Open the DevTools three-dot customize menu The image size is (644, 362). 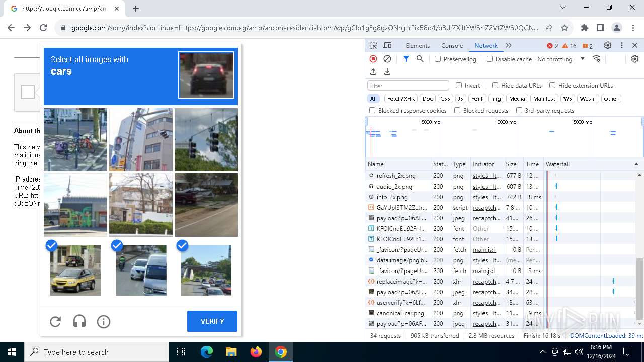tap(622, 45)
